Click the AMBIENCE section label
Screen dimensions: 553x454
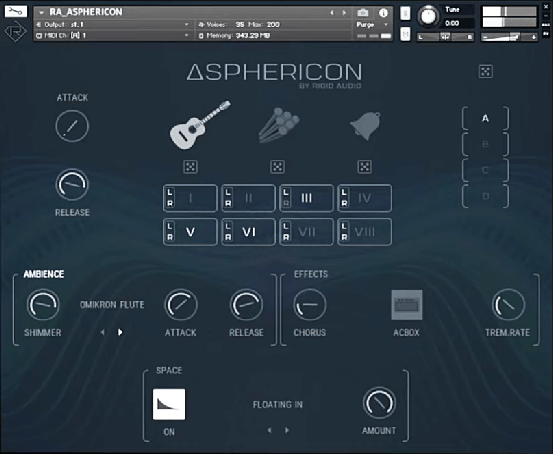44,274
